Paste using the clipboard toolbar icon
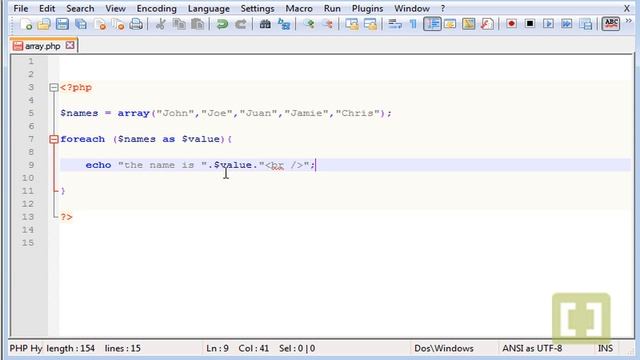Viewport: 640px width, 360px height. (x=198, y=24)
